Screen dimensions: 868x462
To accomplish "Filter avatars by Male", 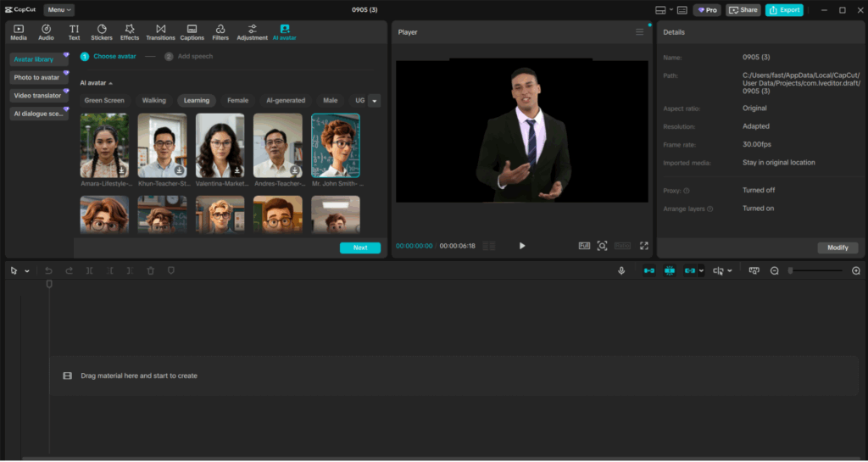I will 331,100.
